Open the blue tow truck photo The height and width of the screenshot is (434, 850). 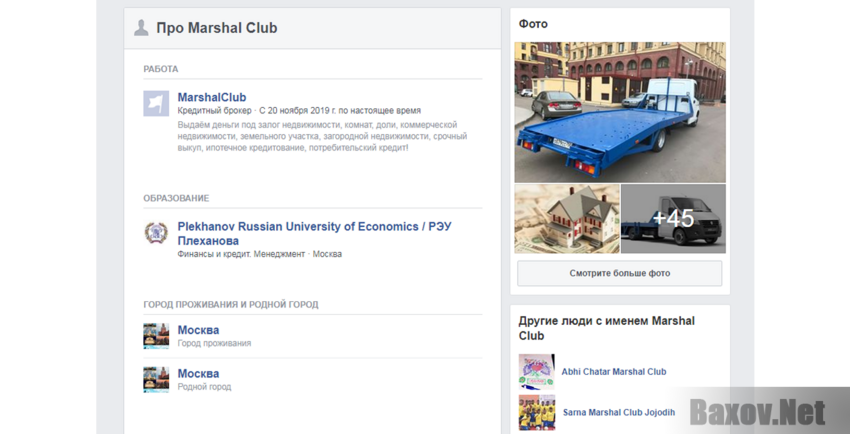pos(620,112)
